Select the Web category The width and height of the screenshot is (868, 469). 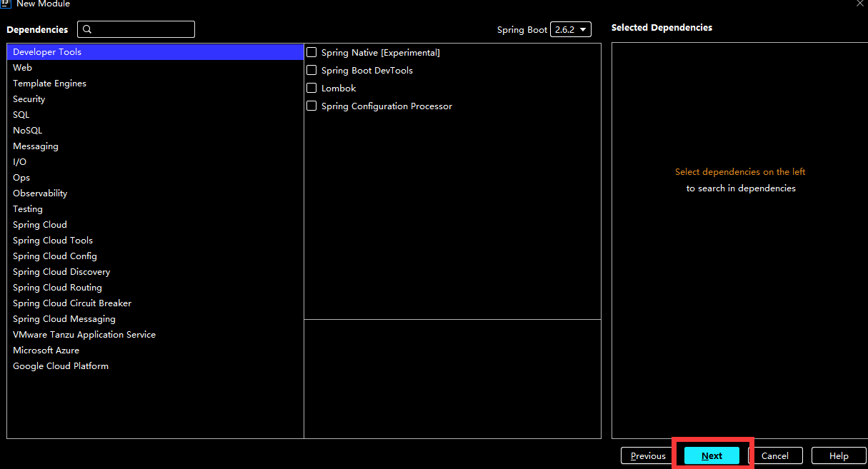click(155, 68)
